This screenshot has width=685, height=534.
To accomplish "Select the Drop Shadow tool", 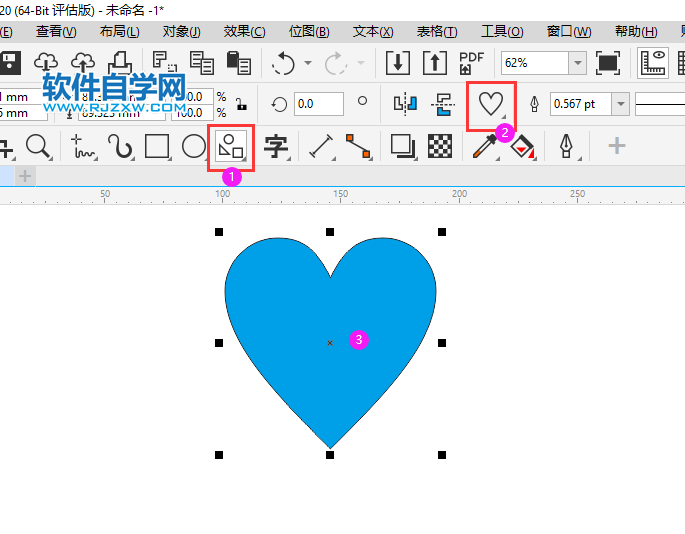I will pyautogui.click(x=402, y=147).
